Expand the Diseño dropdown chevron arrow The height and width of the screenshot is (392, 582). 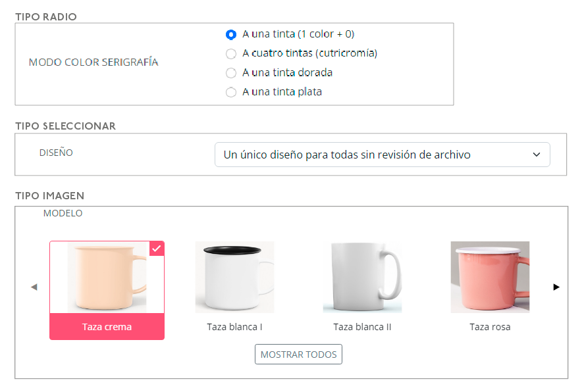pyautogui.click(x=536, y=155)
